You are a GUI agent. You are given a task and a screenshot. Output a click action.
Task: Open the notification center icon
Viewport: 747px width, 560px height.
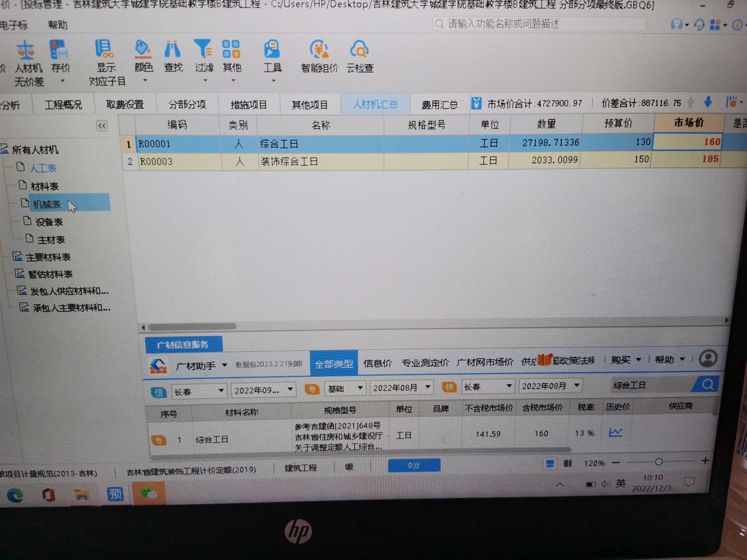click(689, 482)
